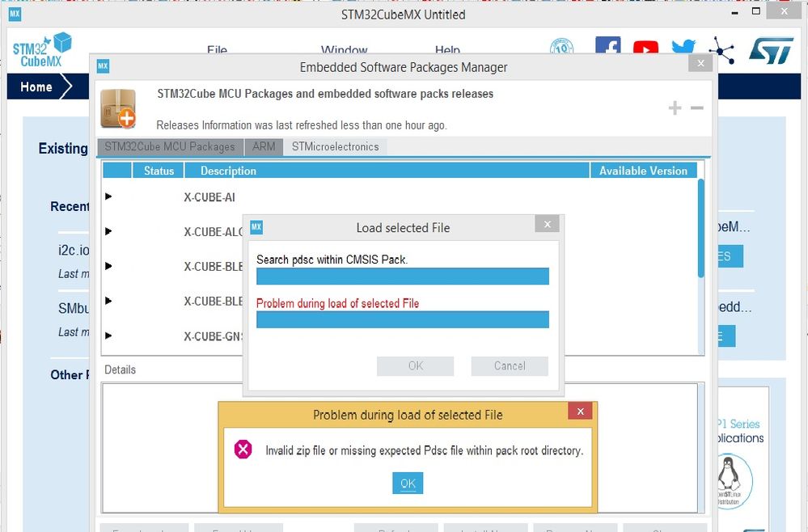The width and height of the screenshot is (808, 532).
Task: Click the Home breadcrumb
Action: click(x=36, y=87)
